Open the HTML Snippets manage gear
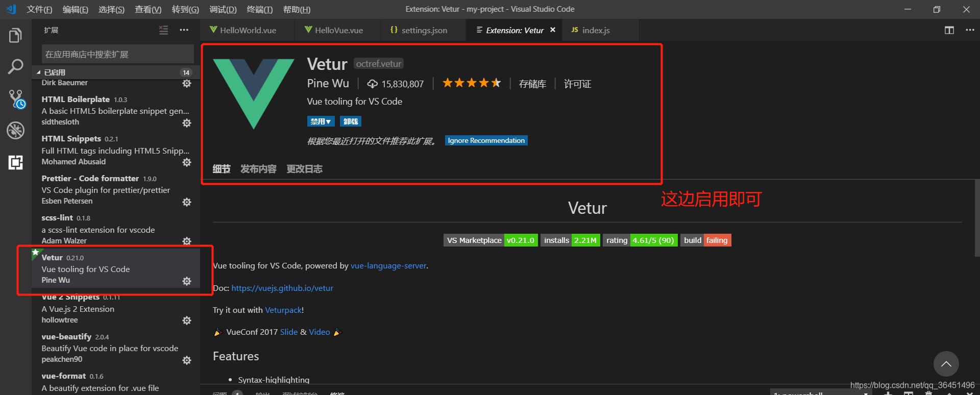980x395 pixels. pyautogui.click(x=187, y=162)
